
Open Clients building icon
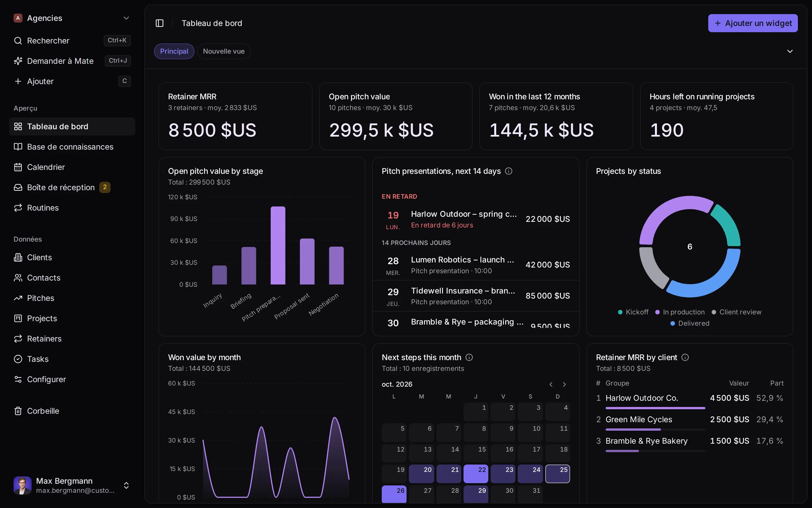click(18, 257)
